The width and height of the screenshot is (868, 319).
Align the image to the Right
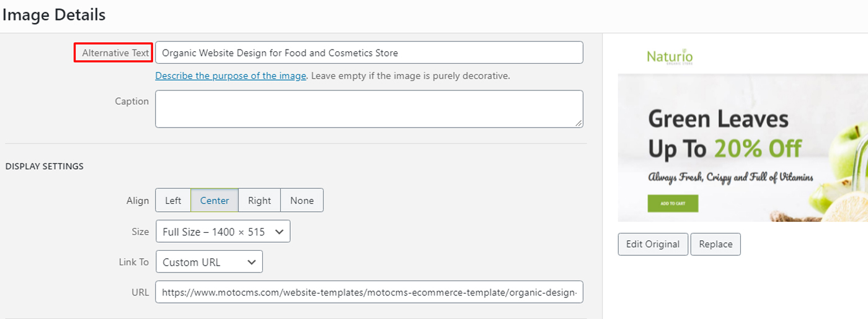coord(259,201)
